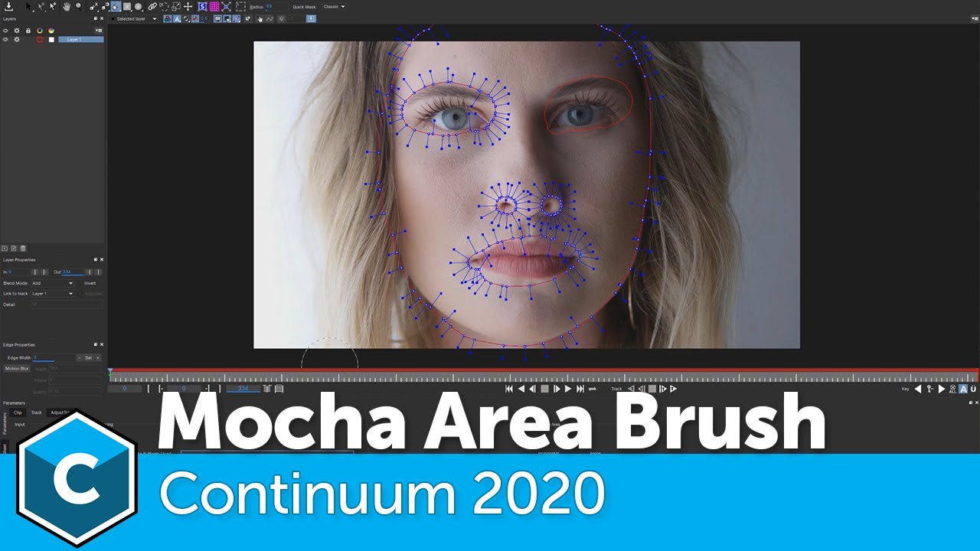Switch to the Clip tab

point(18,412)
